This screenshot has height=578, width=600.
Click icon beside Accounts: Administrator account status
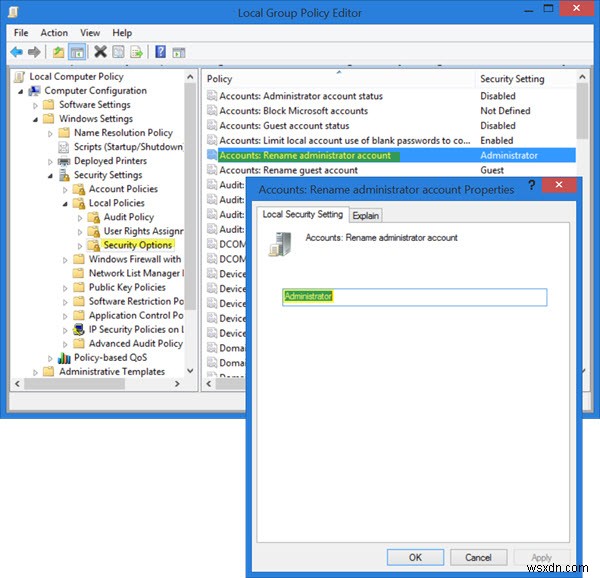coord(212,96)
